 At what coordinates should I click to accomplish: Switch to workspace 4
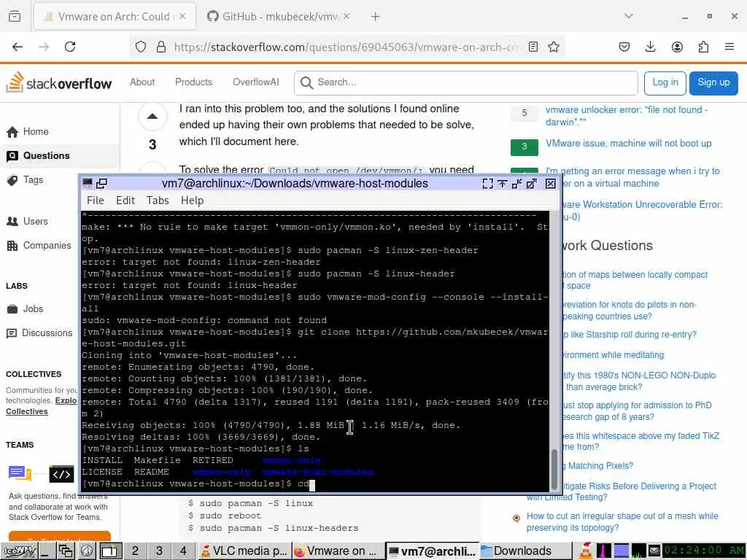click(x=183, y=551)
